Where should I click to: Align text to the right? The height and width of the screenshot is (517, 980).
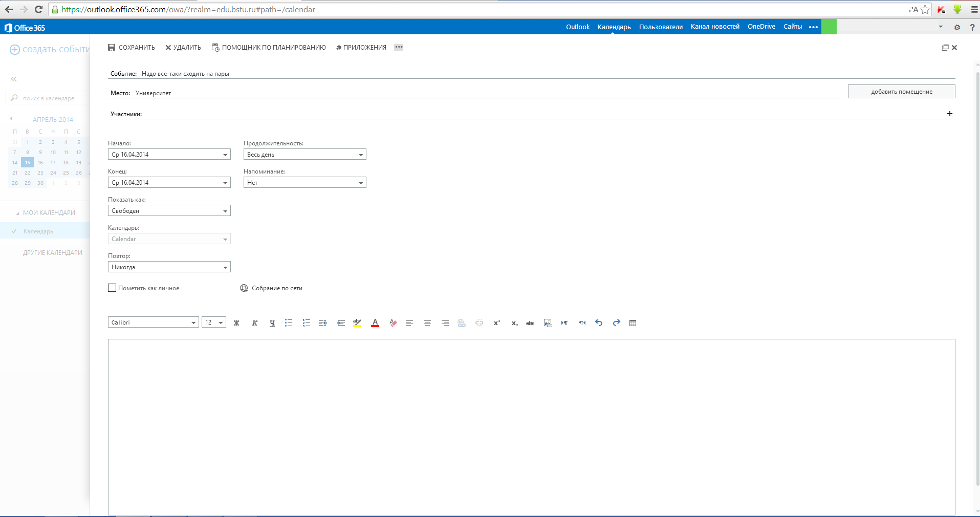pyautogui.click(x=445, y=323)
